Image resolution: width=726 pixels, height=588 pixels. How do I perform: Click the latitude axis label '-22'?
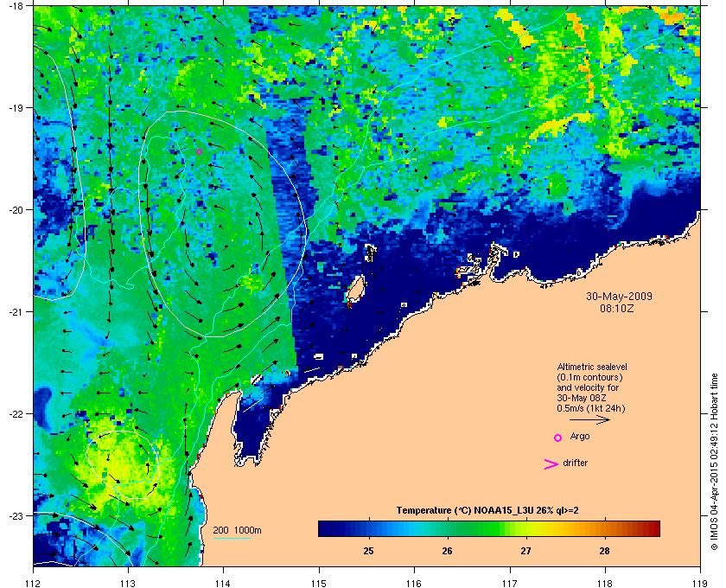(16, 414)
